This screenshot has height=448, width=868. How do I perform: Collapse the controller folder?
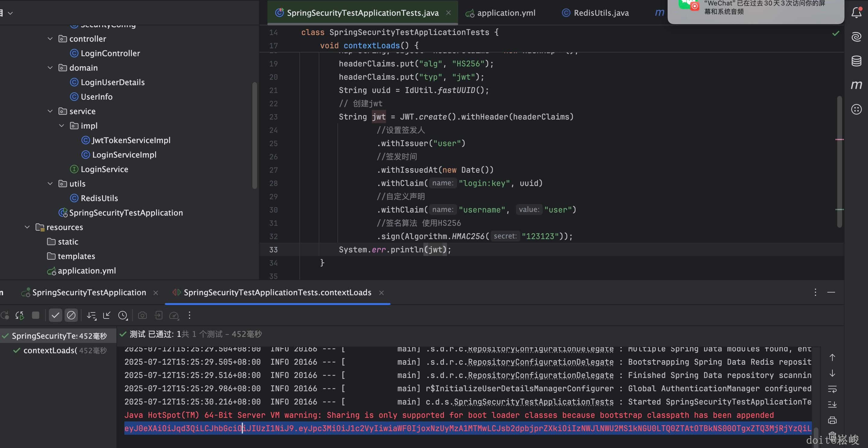tap(50, 39)
